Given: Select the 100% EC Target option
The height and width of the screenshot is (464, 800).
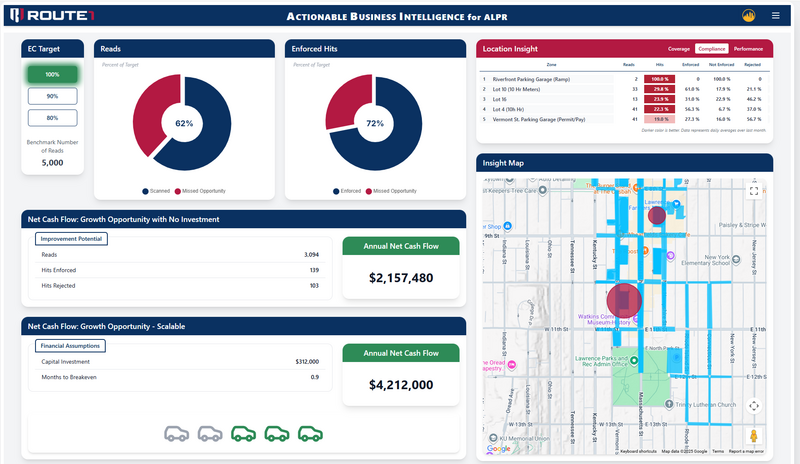Looking at the screenshot, I should point(52,74).
